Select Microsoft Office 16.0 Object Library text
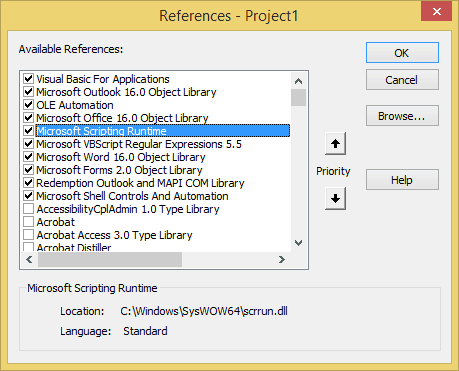This screenshot has height=371, width=459. 122,118
